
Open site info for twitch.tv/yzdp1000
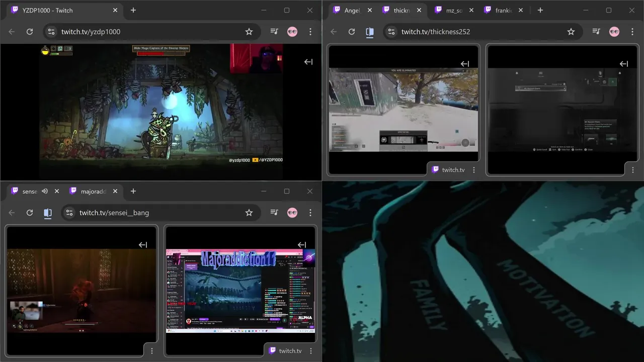click(51, 32)
